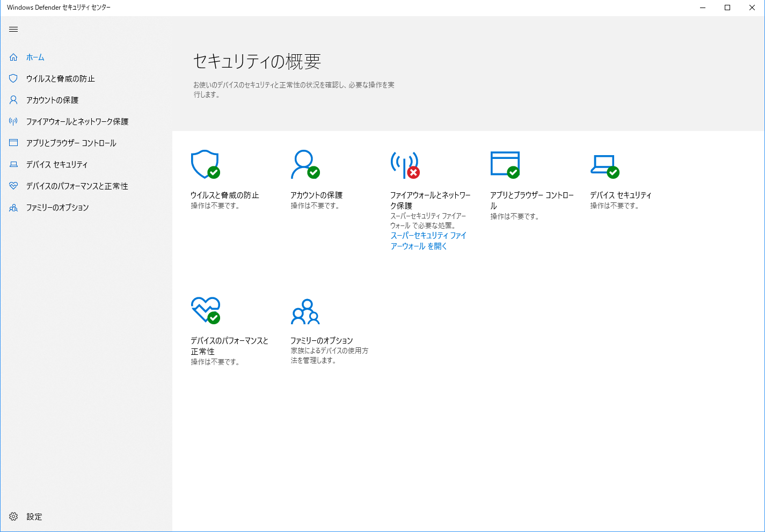Go to アプリとブラウザー コントロール in sidebar

coord(71,143)
